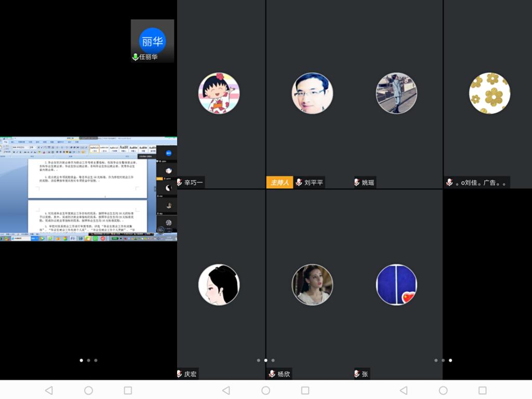Click the muted mic icon beside 张
The image size is (532, 399).
pos(357,374)
